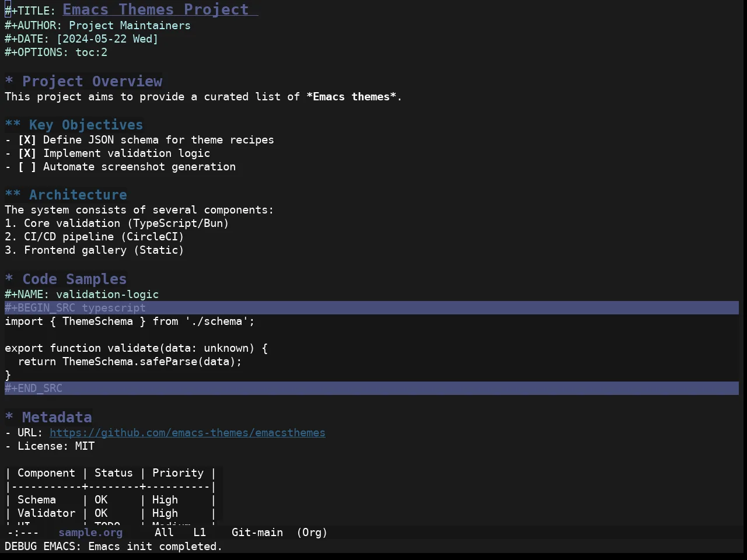Collapse the 'Project Overview' heading star

(9, 81)
